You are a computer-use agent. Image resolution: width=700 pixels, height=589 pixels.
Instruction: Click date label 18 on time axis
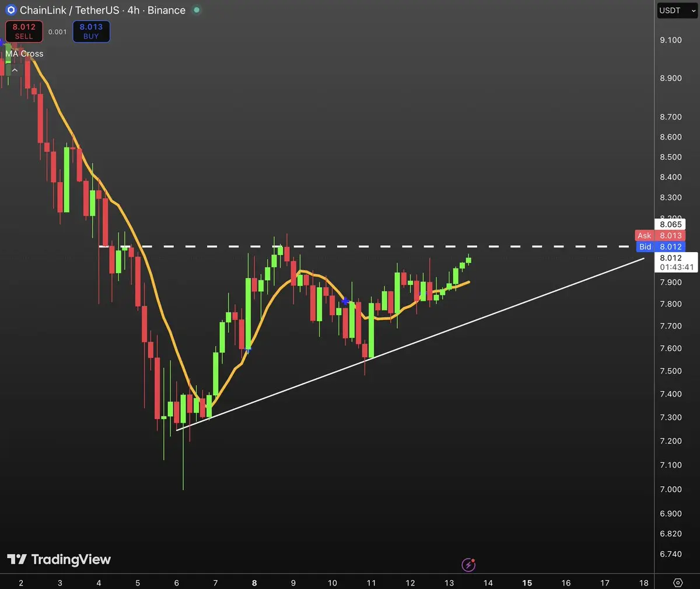pyautogui.click(x=643, y=583)
